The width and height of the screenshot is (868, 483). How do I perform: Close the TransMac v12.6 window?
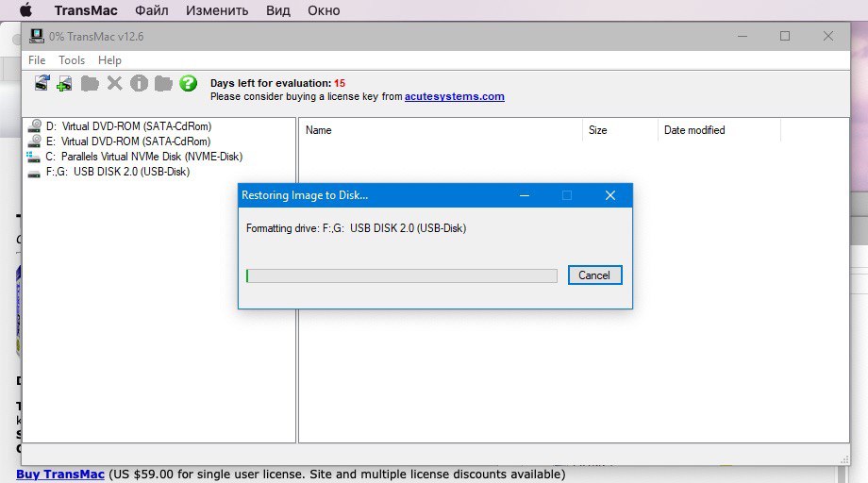point(828,37)
